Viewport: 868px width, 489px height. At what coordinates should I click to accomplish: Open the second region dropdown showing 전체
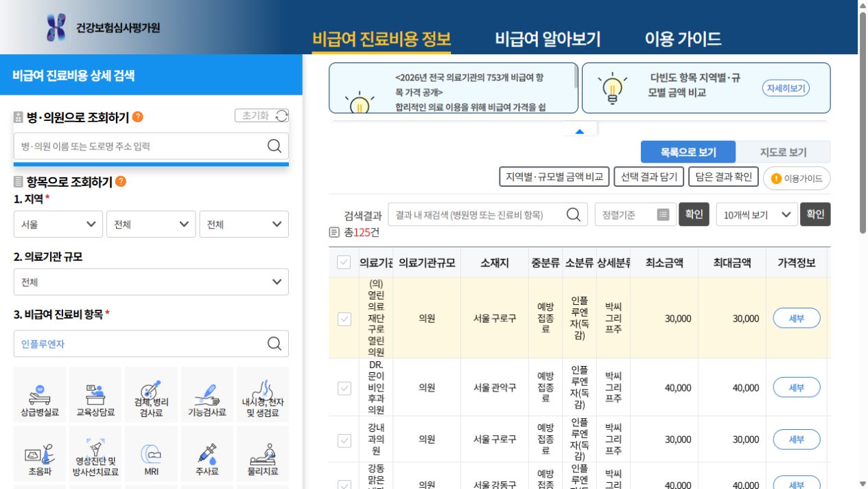pos(151,224)
